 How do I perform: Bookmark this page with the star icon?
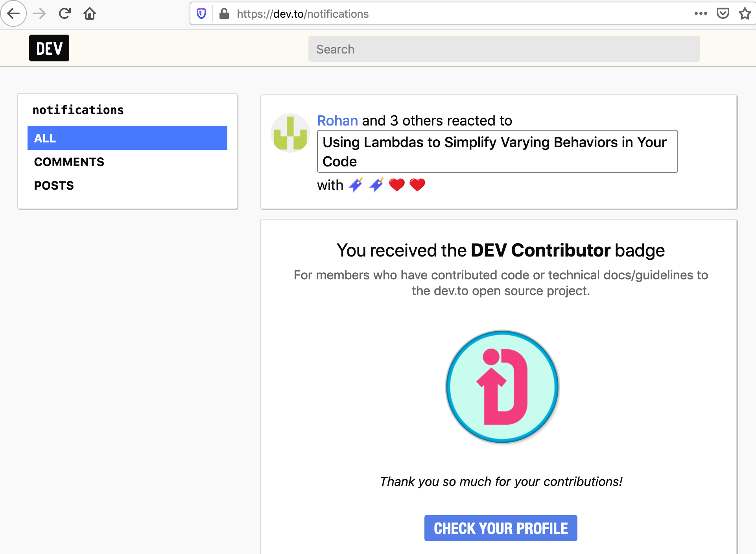click(x=745, y=14)
